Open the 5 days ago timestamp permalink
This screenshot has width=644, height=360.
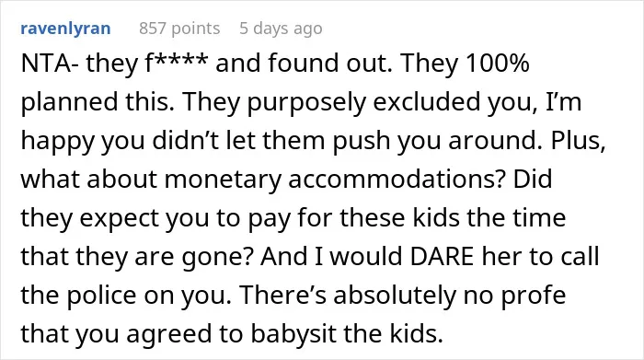(281, 29)
